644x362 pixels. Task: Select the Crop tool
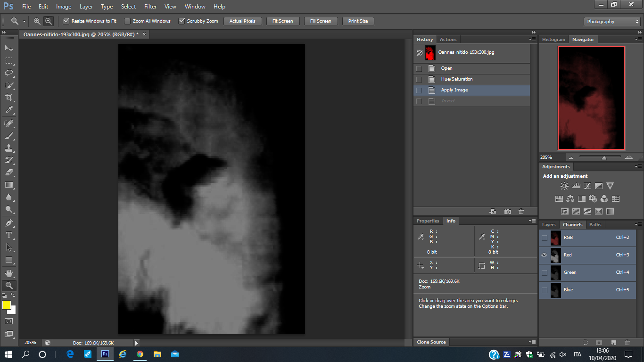click(x=9, y=98)
